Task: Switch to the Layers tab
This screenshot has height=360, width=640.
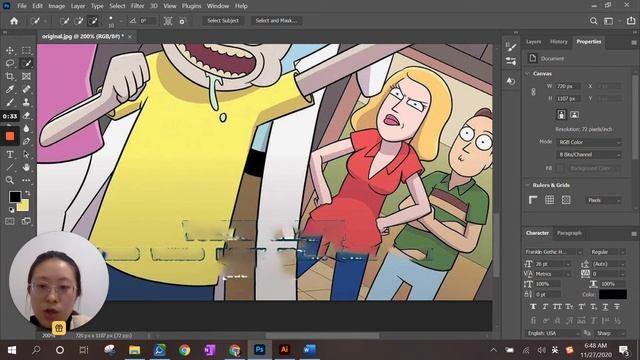Action: (533, 42)
